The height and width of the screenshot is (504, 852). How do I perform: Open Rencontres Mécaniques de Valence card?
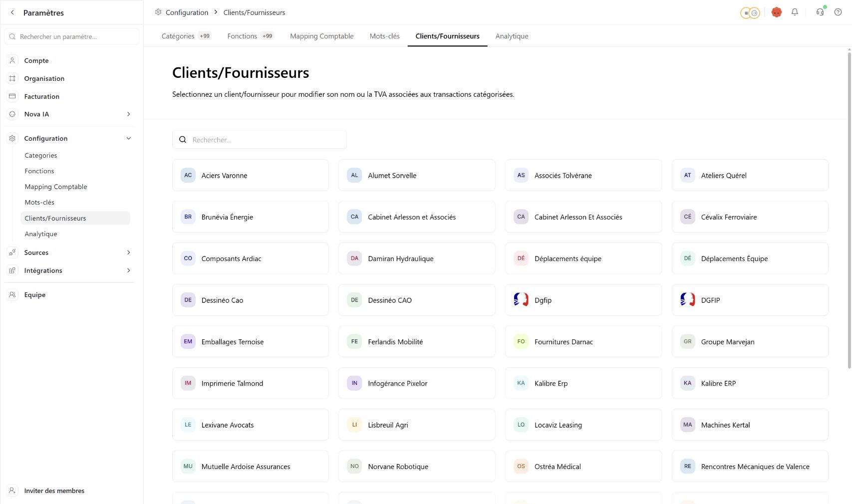point(750,466)
